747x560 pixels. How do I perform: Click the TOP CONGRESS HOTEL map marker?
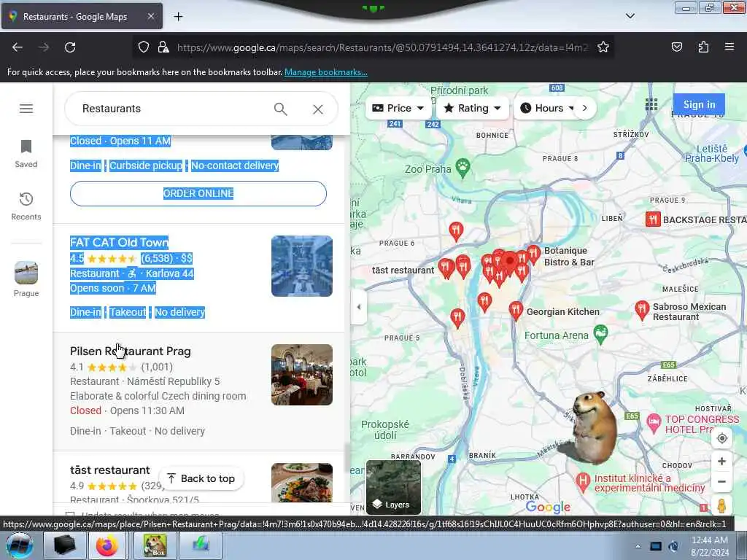click(x=654, y=421)
